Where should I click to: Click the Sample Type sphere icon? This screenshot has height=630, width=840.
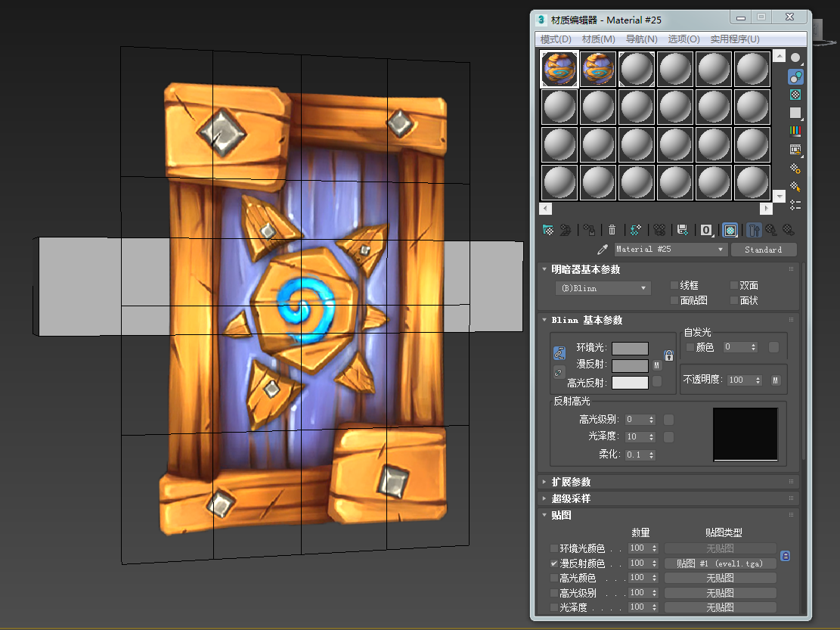795,57
